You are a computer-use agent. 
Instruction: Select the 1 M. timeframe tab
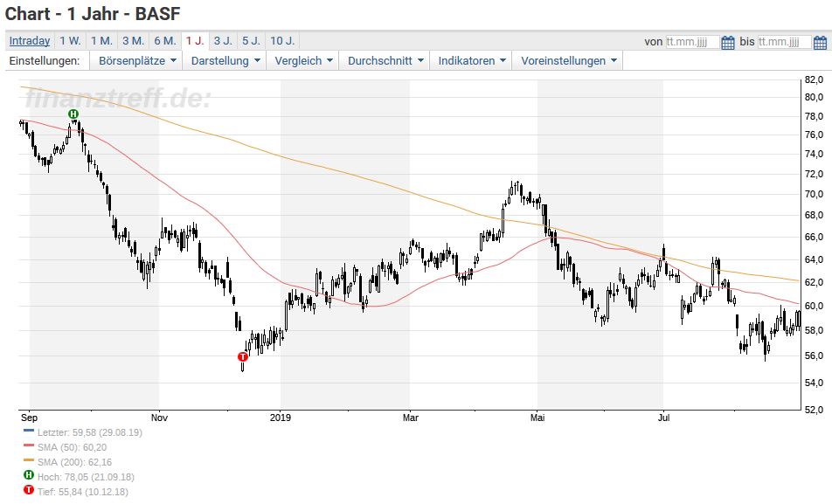(x=101, y=41)
